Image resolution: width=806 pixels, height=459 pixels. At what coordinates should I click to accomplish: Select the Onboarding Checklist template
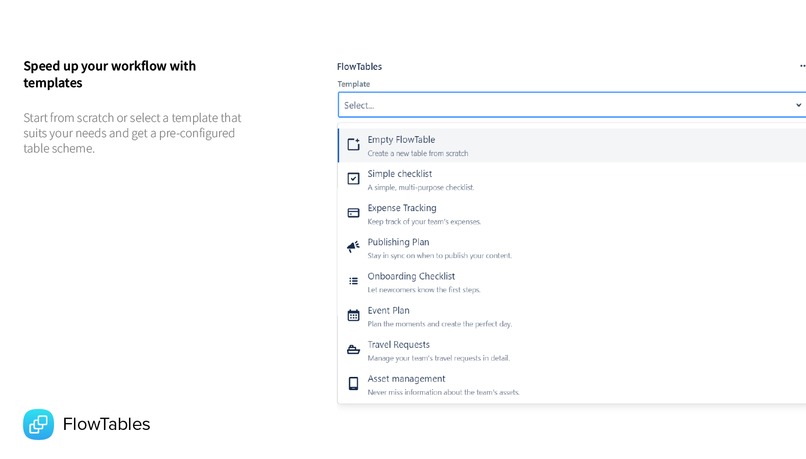tap(572, 282)
